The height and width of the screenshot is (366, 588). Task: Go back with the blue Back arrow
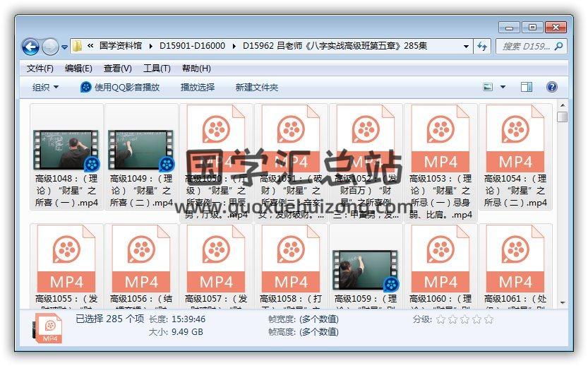click(30, 47)
